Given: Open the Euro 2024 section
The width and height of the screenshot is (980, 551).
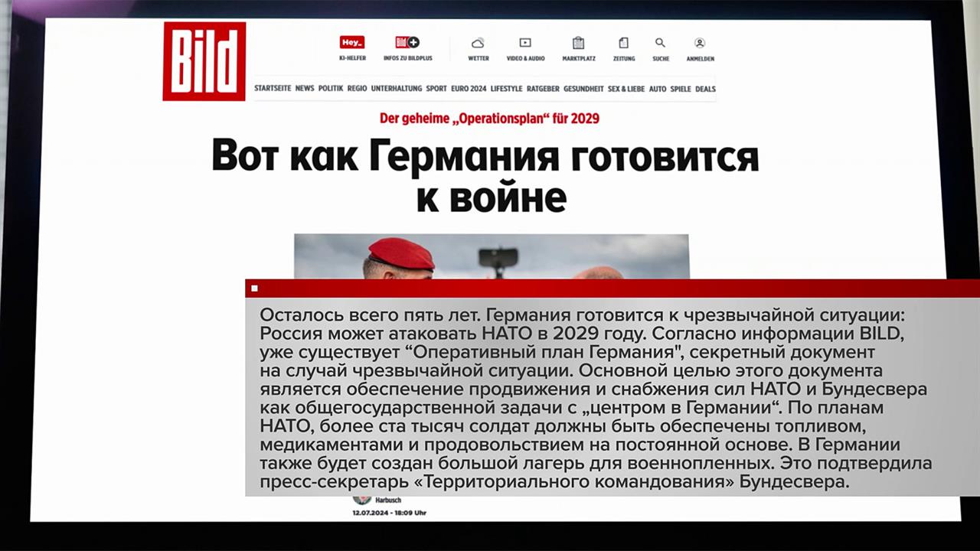Looking at the screenshot, I should click(x=469, y=89).
